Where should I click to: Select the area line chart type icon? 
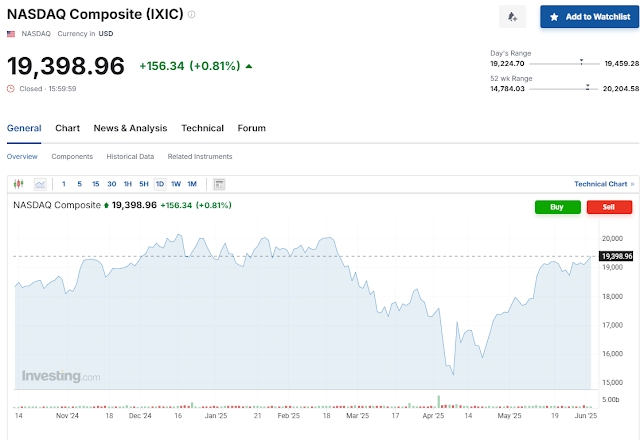pos(40,184)
